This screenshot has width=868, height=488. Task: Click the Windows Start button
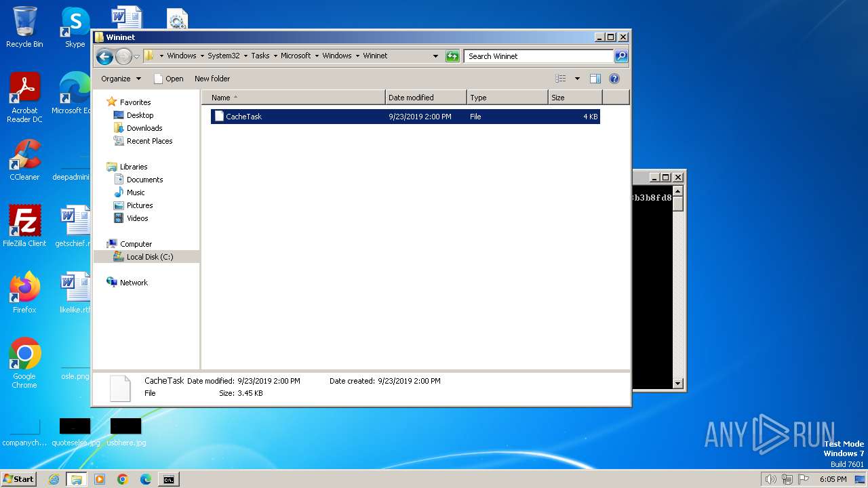point(18,479)
